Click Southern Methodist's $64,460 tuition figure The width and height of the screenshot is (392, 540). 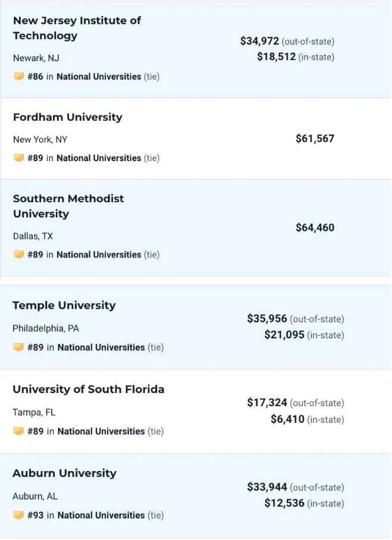click(315, 228)
